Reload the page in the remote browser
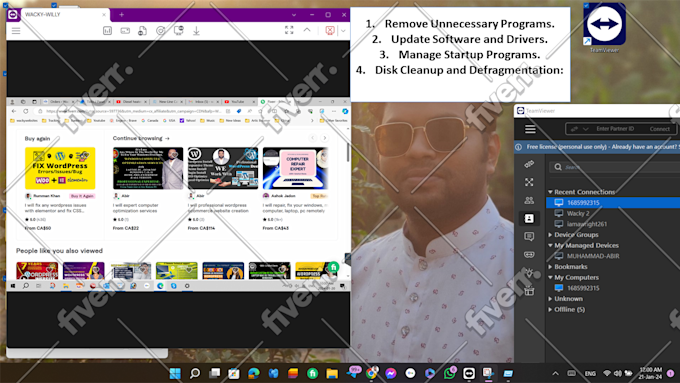The height and width of the screenshot is (383, 680). click(x=26, y=111)
